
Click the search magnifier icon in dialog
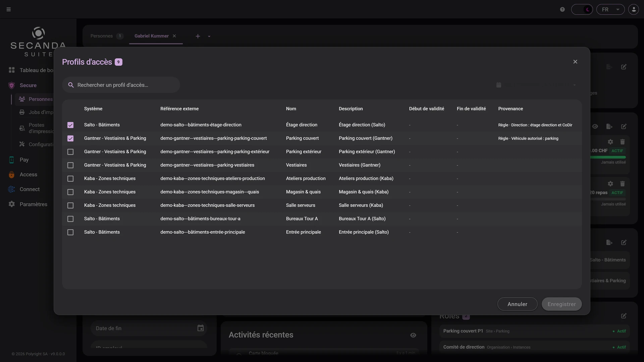pos(71,85)
